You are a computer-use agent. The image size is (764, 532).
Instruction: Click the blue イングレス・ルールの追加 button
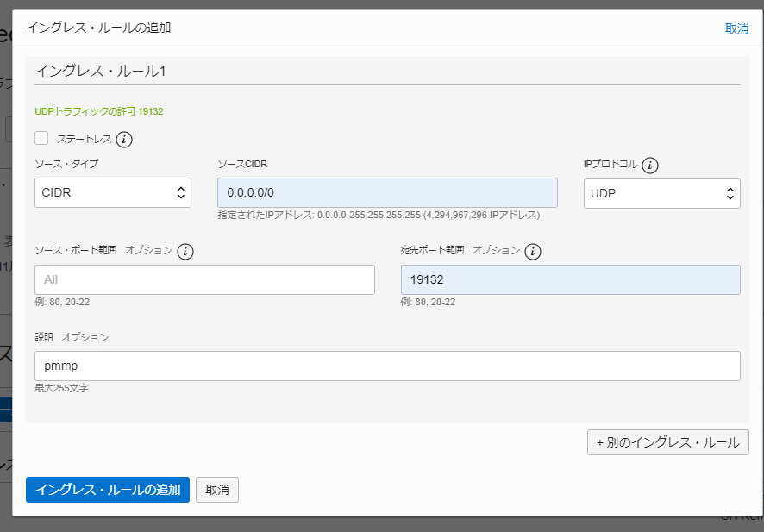point(108,490)
